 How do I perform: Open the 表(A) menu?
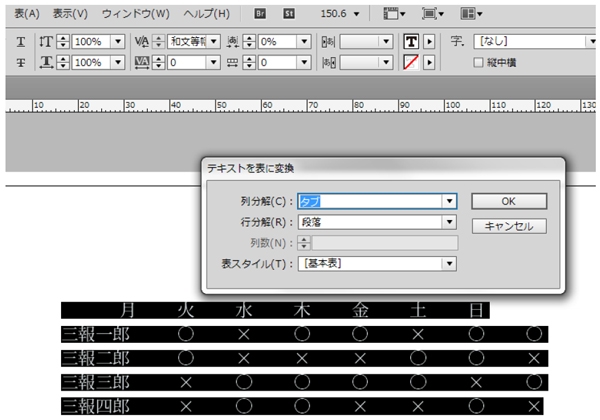point(20,15)
